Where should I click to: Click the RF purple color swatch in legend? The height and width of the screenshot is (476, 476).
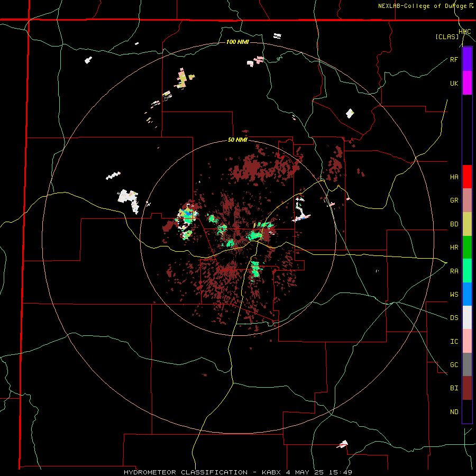(467, 59)
